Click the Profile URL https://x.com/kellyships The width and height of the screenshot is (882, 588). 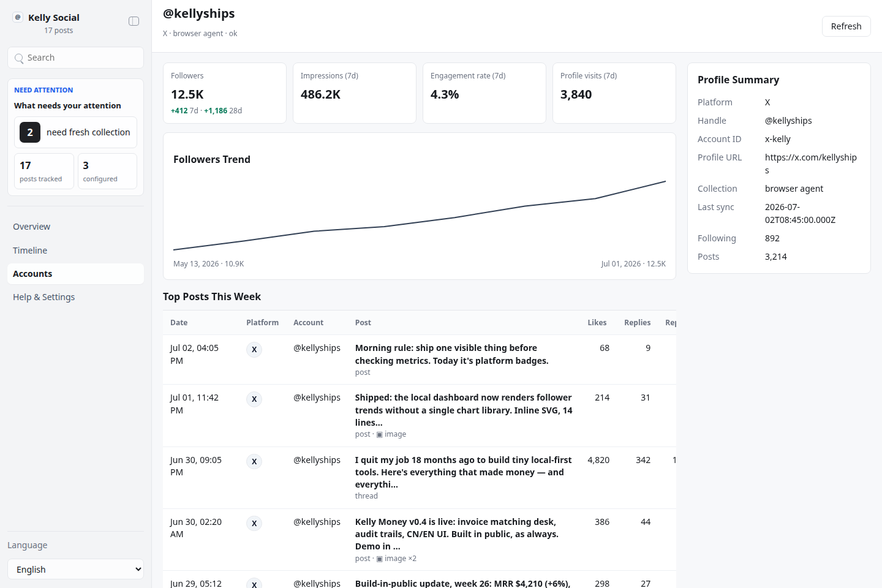click(x=811, y=164)
